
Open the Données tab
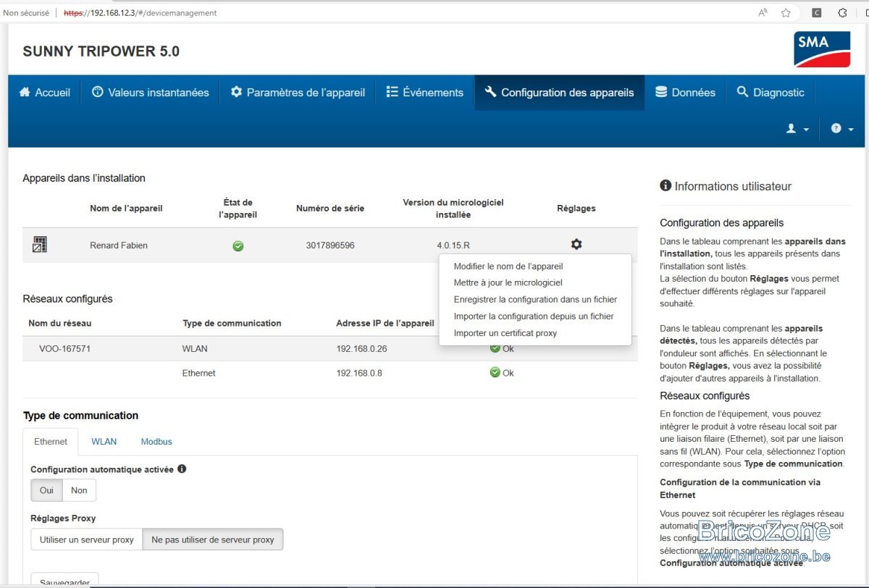[685, 93]
